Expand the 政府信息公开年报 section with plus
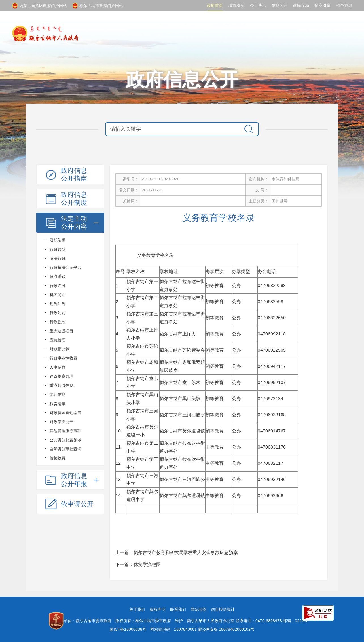This screenshot has width=364, height=642. coord(96,480)
